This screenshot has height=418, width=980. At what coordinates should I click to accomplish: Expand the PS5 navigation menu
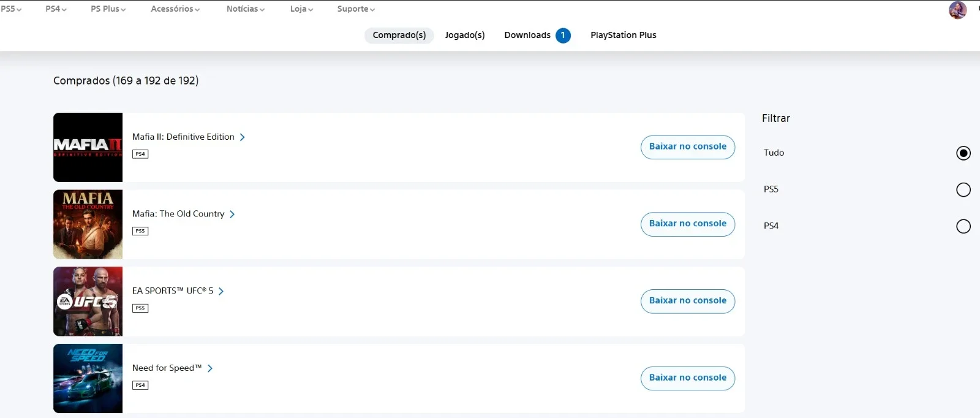tap(11, 9)
